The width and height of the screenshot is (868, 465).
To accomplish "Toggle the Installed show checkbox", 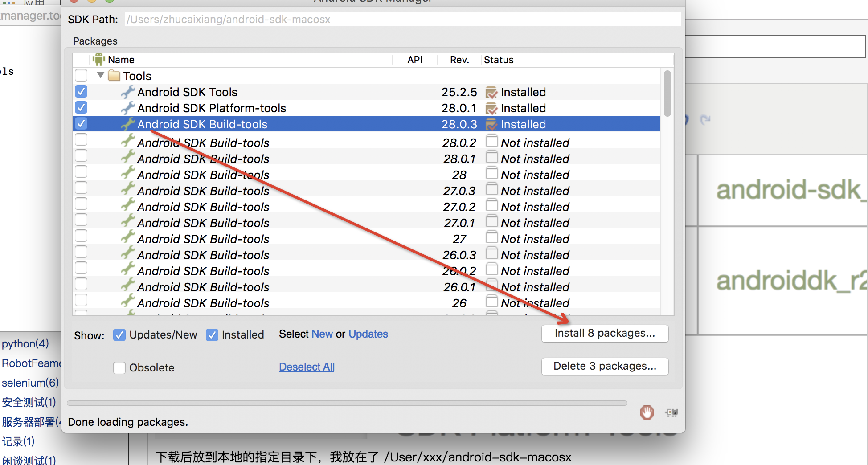I will click(212, 334).
